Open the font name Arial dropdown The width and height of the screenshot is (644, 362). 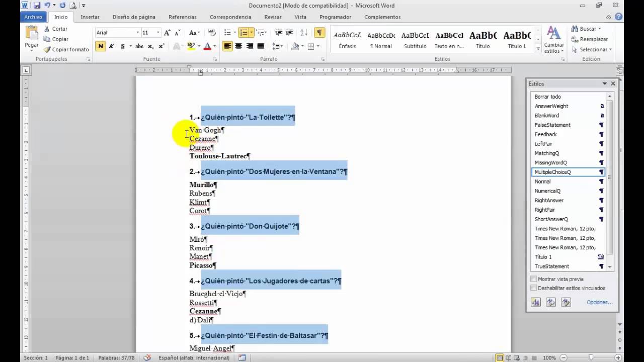point(137,33)
